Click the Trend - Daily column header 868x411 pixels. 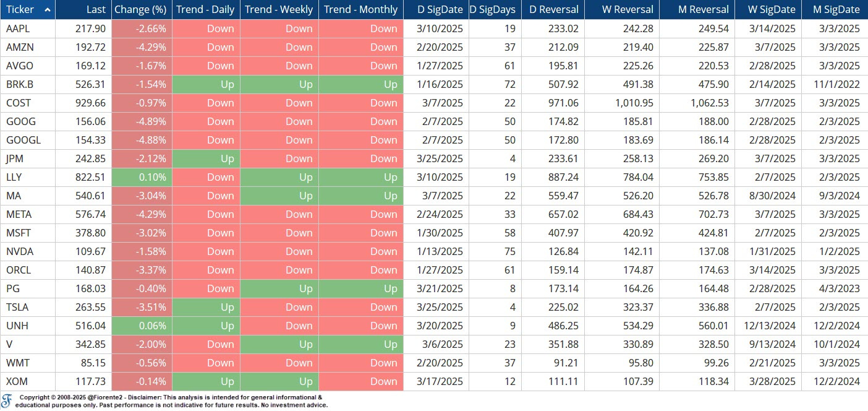206,10
